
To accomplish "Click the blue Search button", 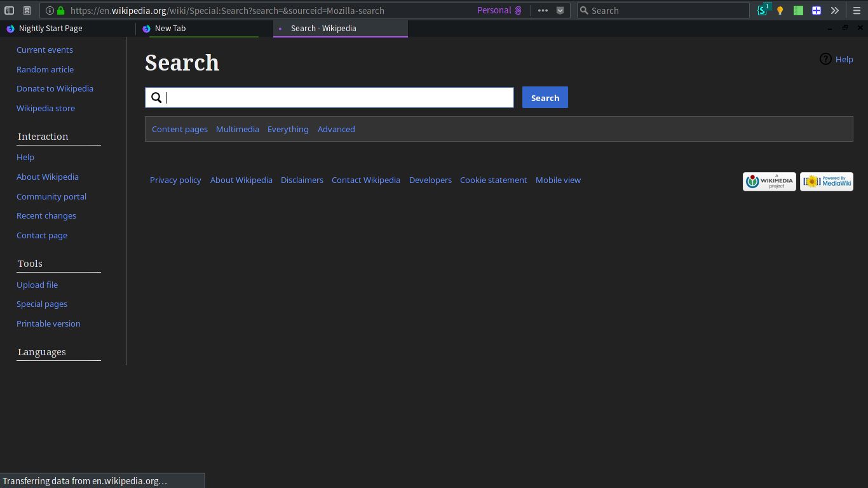I will tap(545, 97).
